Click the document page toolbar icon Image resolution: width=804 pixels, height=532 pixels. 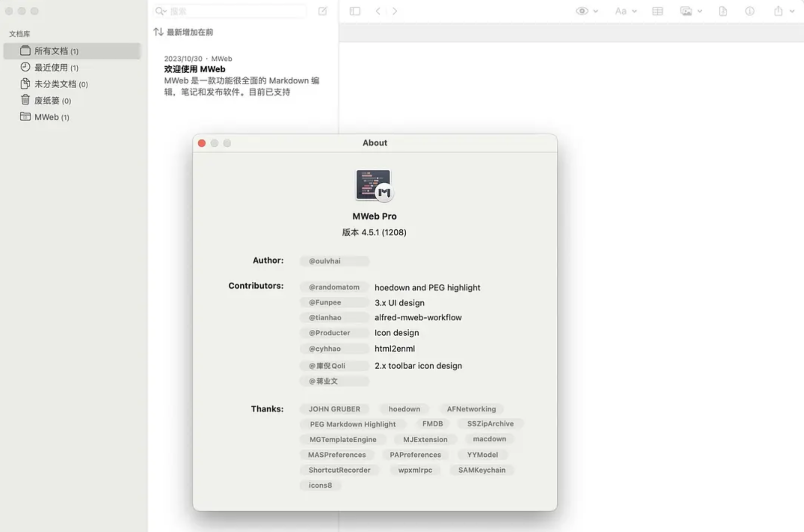point(723,11)
